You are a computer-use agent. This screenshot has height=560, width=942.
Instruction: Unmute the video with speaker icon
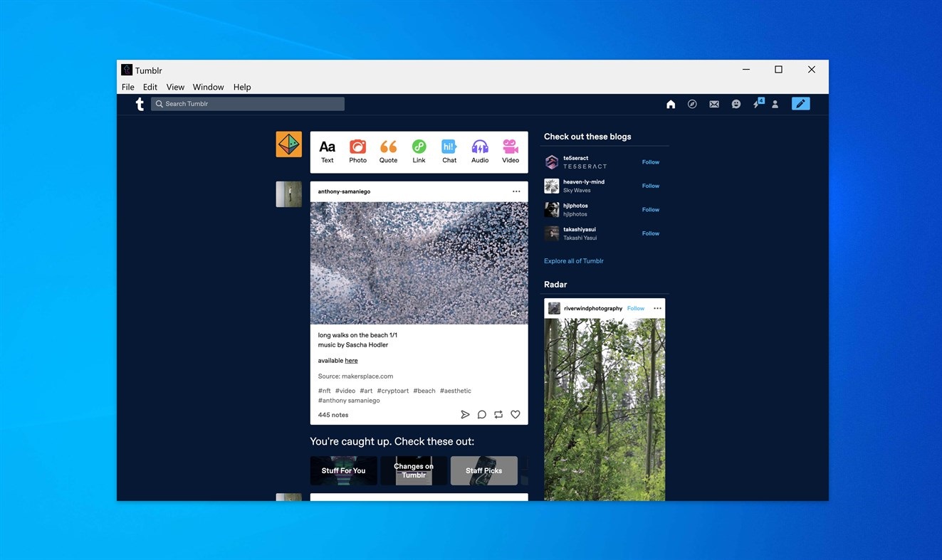click(x=515, y=313)
